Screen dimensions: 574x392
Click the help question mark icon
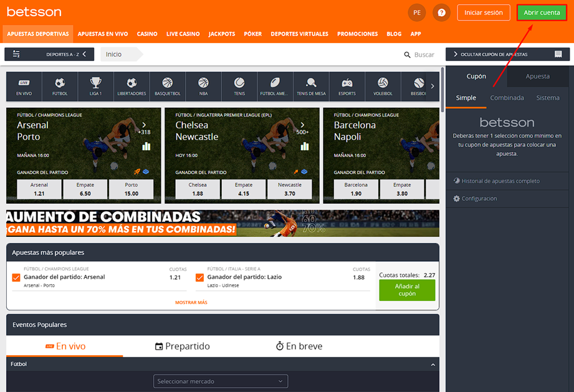point(441,12)
